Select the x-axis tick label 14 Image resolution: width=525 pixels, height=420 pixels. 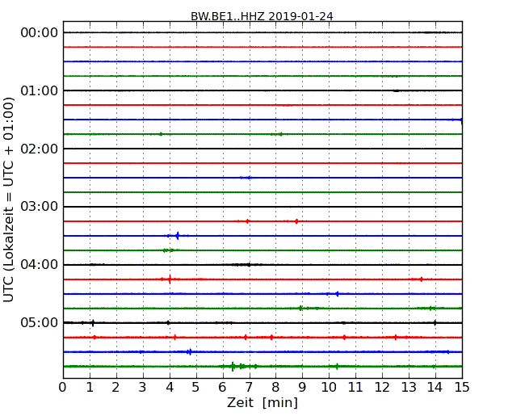[x=435, y=388]
